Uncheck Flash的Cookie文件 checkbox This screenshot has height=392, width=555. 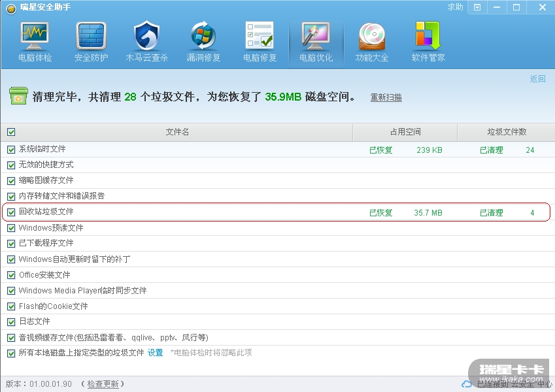tap(11, 306)
